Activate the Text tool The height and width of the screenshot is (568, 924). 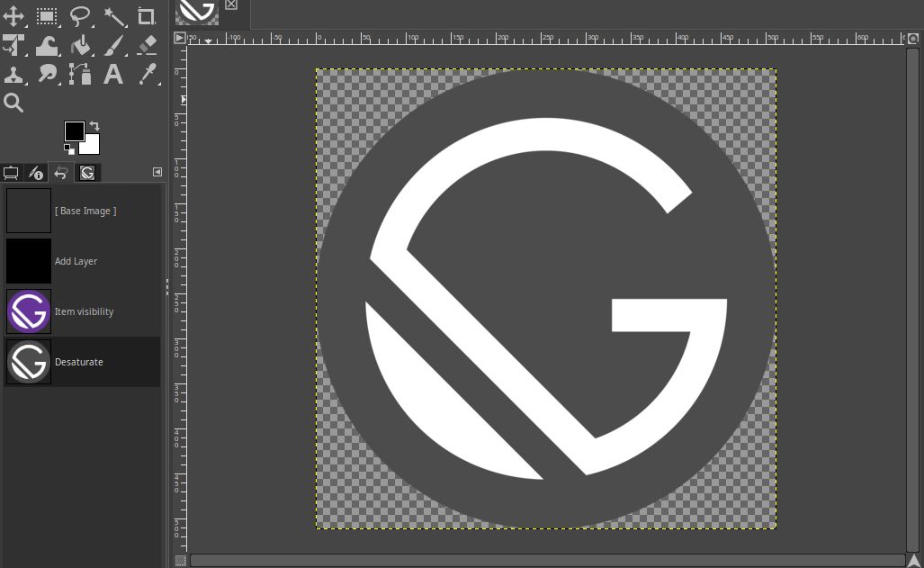click(x=114, y=74)
